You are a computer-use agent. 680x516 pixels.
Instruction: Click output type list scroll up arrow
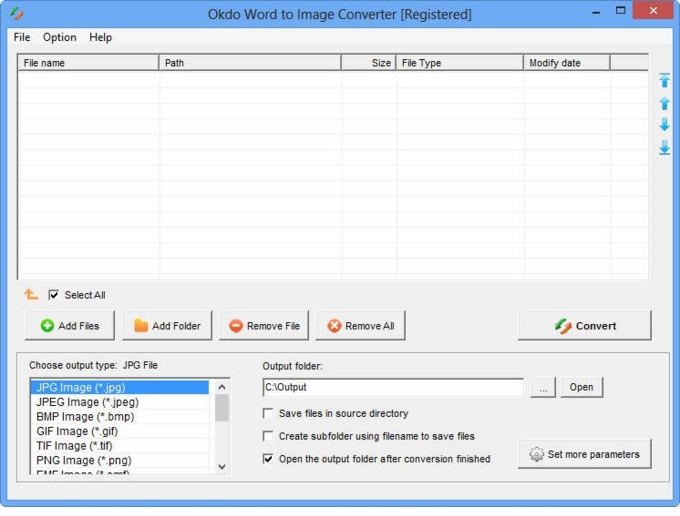coord(222,387)
